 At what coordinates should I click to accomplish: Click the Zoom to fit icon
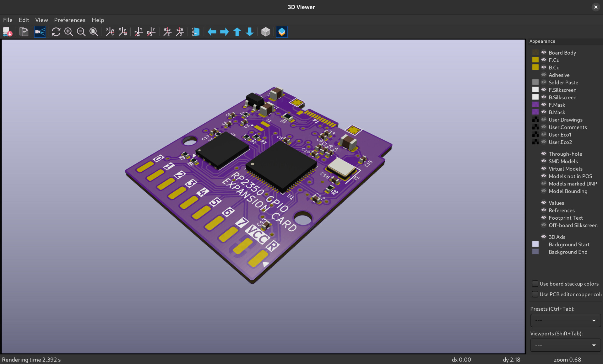[x=94, y=32]
